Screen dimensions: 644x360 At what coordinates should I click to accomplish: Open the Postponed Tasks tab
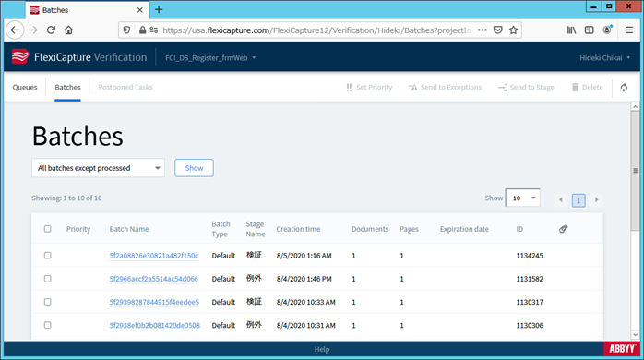(x=125, y=87)
